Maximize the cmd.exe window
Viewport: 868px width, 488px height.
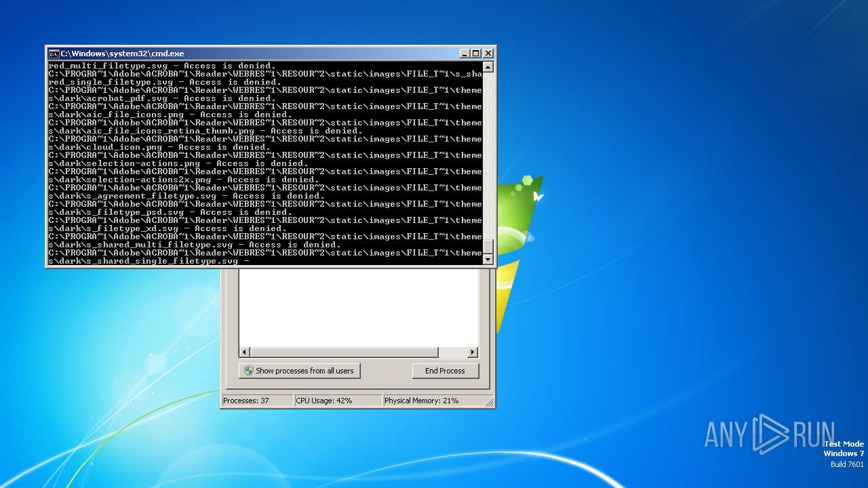pos(475,54)
